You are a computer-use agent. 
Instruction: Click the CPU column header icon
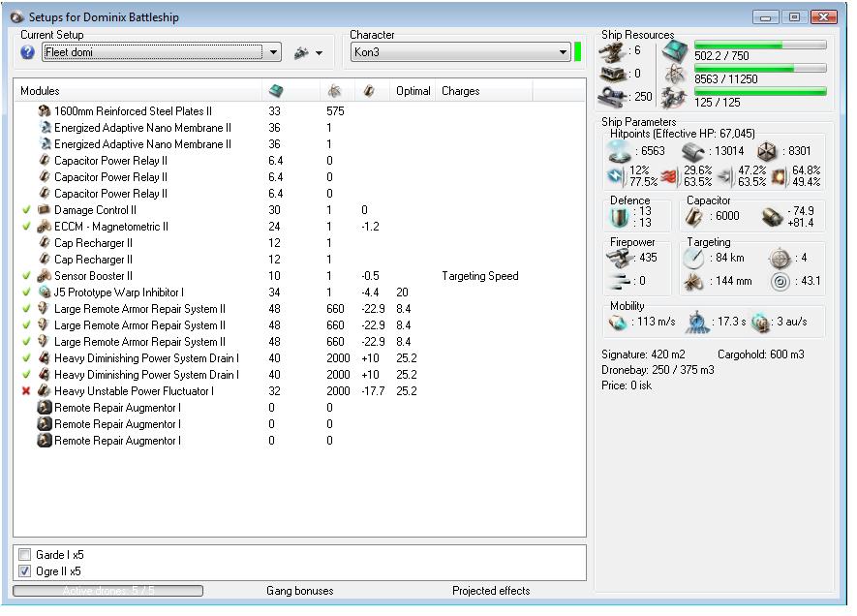(277, 91)
